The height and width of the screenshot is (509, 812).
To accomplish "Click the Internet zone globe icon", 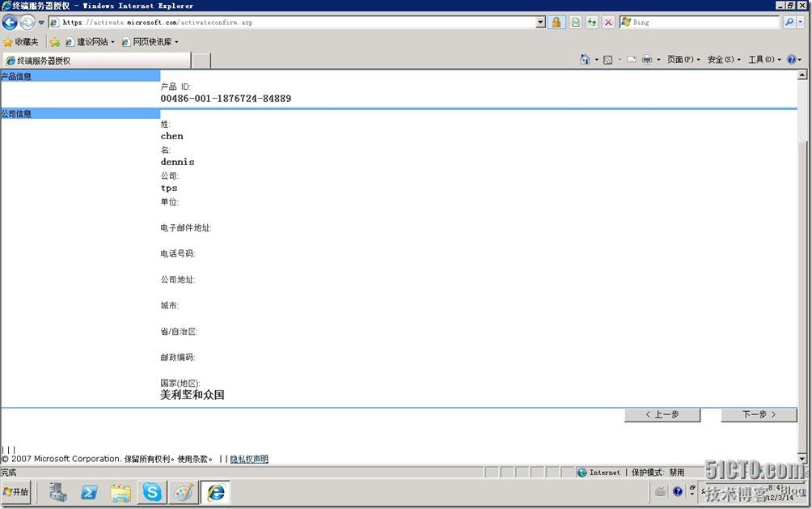I will (582, 473).
